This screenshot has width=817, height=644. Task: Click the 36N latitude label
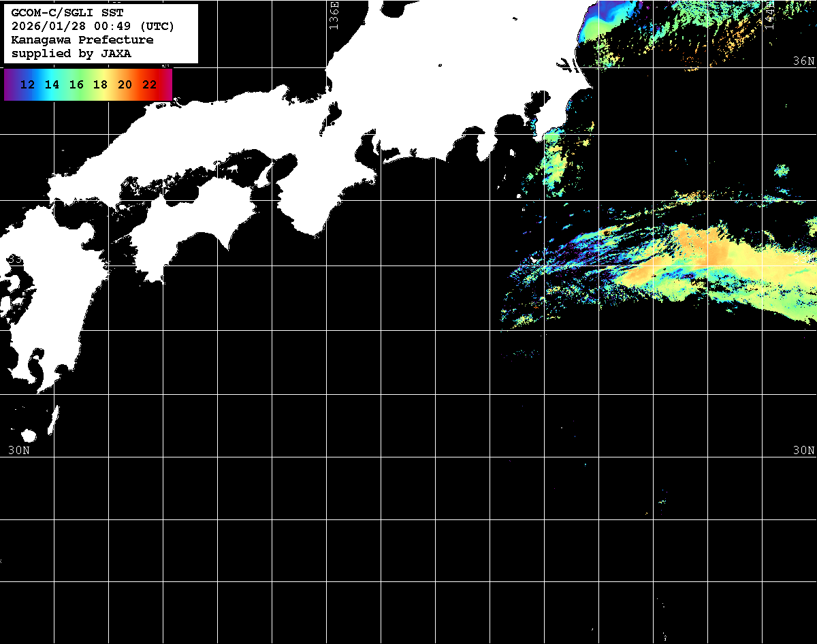[x=803, y=61]
